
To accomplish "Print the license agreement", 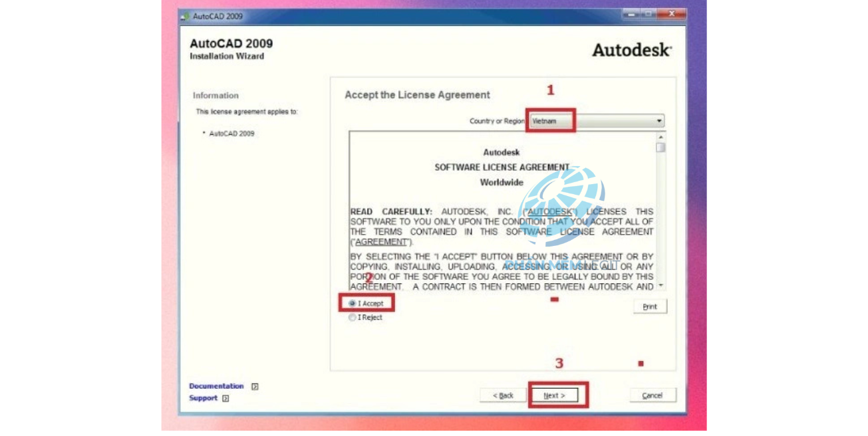I will tap(650, 306).
